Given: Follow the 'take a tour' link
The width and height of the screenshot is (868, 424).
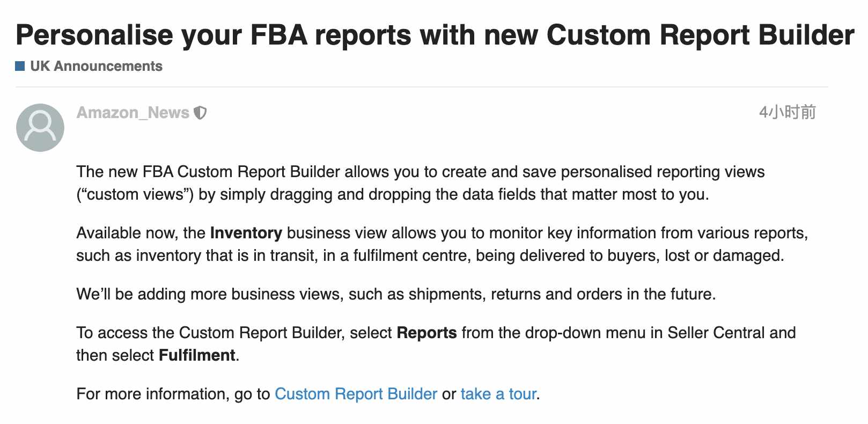Looking at the screenshot, I should (498, 394).
